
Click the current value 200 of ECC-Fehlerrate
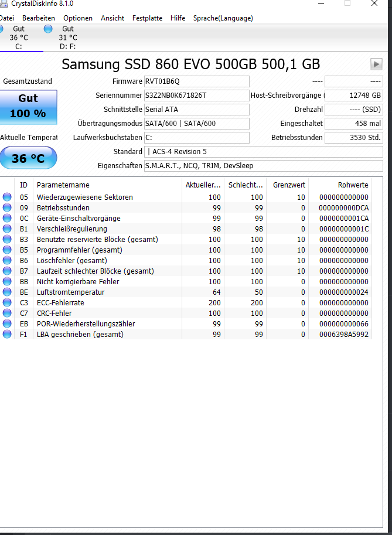[214, 302]
